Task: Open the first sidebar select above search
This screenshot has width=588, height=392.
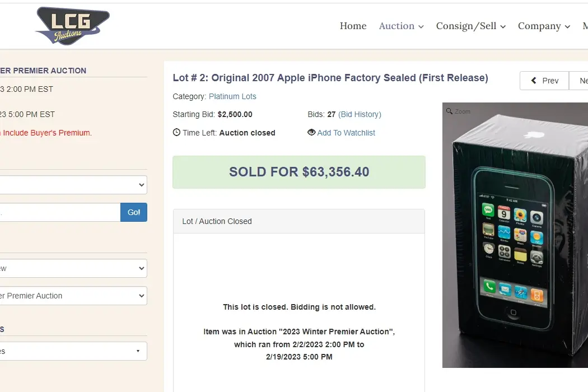Action: (73, 185)
